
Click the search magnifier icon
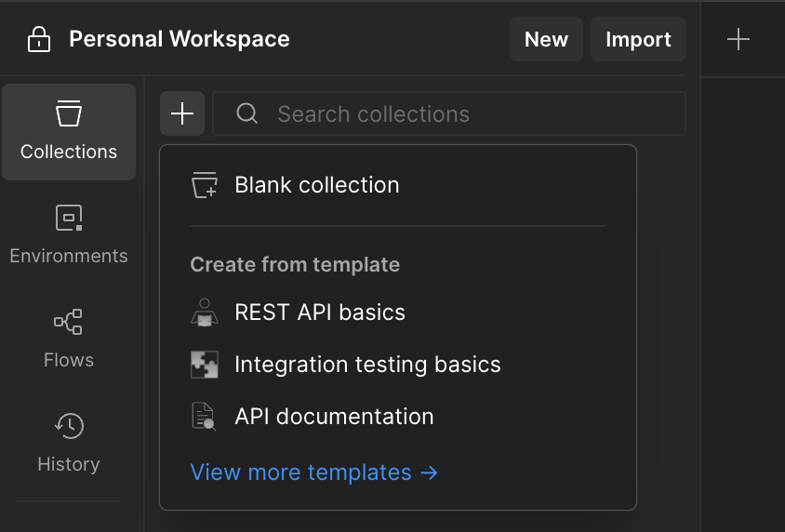[x=247, y=114]
